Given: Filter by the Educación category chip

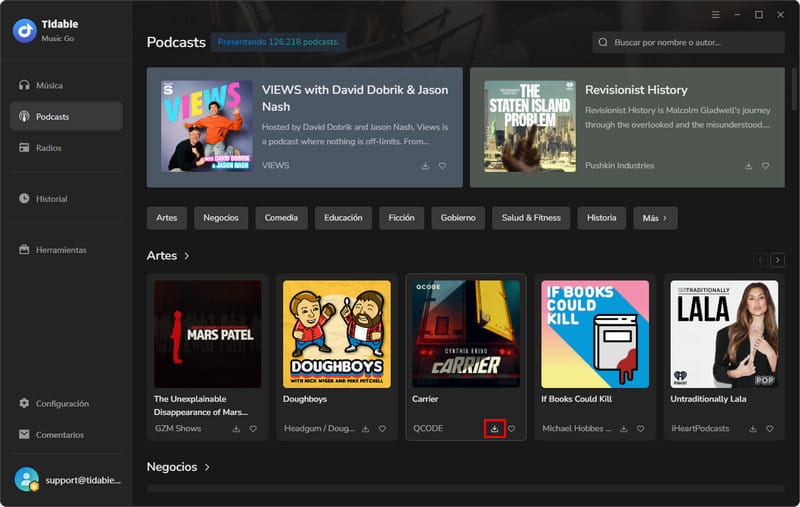Looking at the screenshot, I should coord(343,218).
